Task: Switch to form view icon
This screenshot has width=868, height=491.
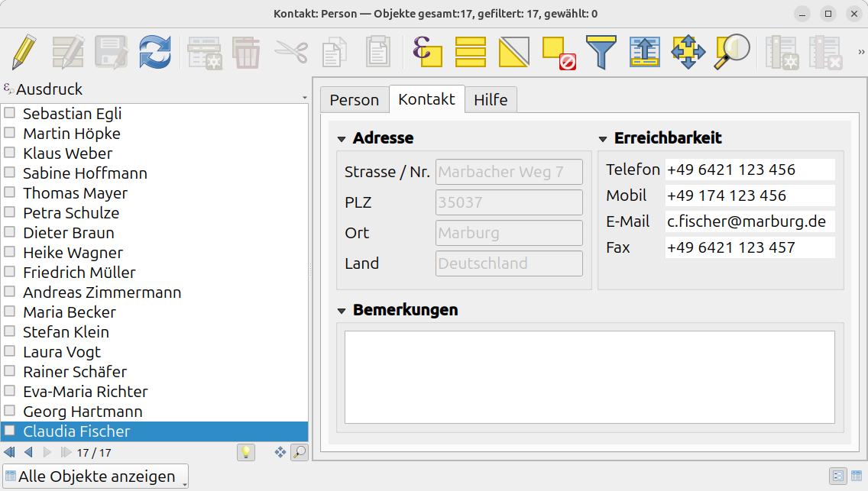Action: 838,476
